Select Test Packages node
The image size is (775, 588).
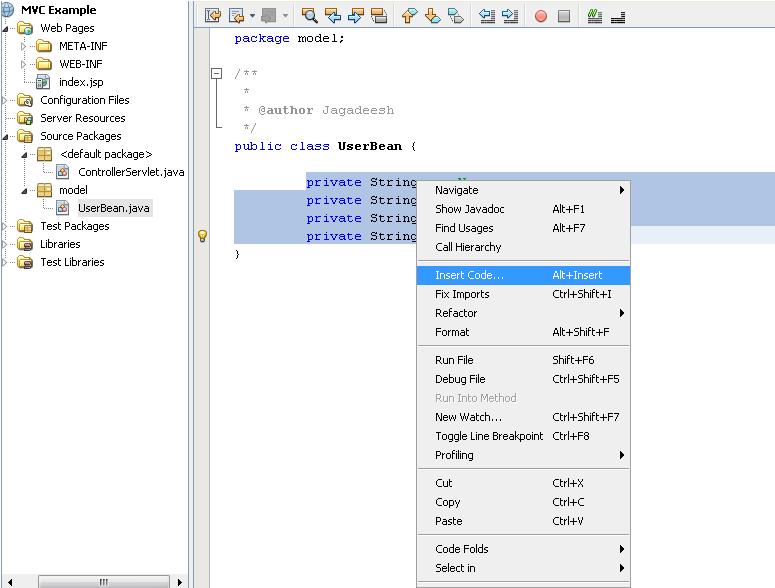[x=75, y=226]
